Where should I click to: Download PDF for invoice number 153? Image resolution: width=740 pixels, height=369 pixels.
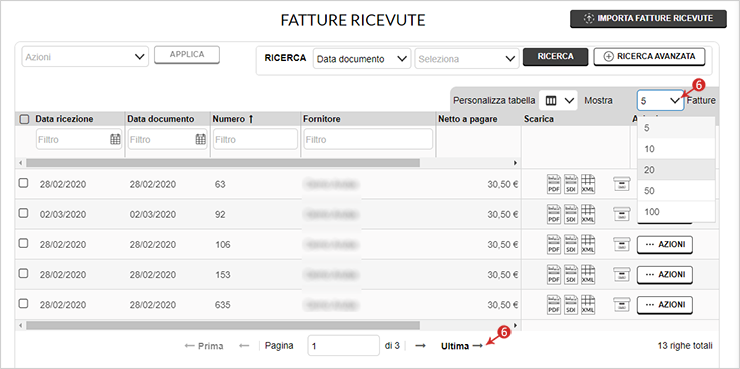(x=554, y=275)
